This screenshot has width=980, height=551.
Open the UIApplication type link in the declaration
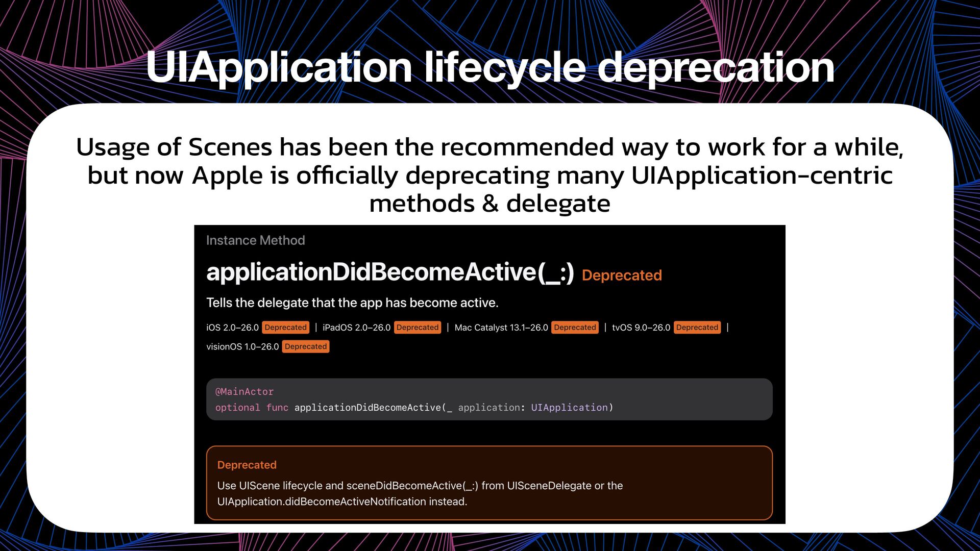tap(569, 408)
